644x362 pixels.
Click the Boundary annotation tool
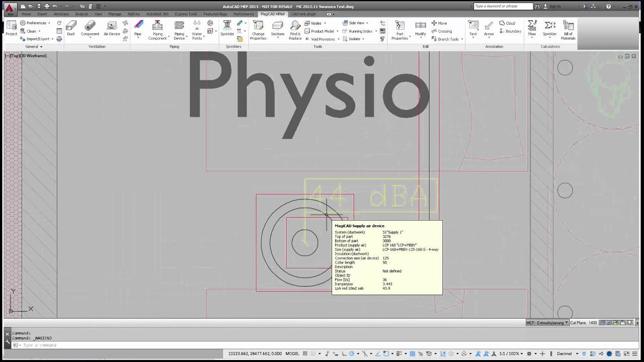[x=510, y=31]
